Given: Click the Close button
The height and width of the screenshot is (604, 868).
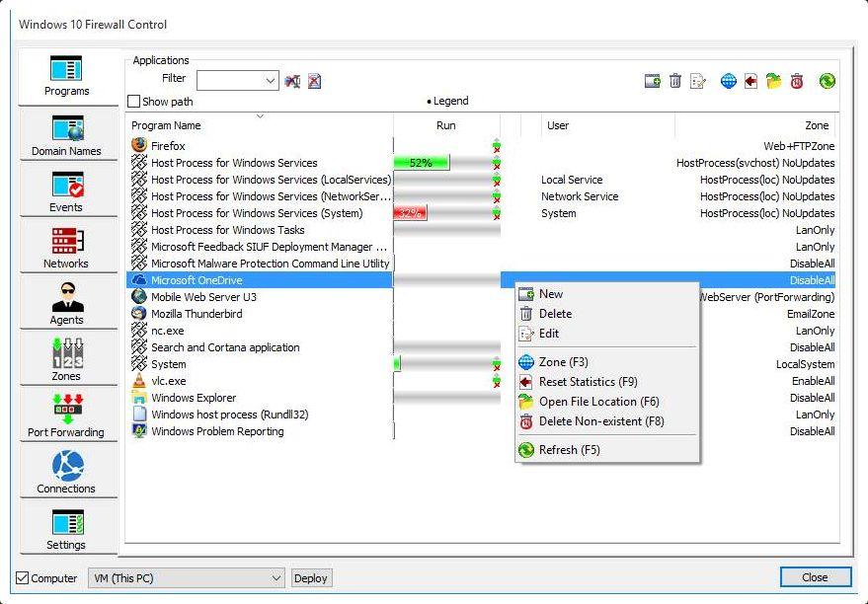Looking at the screenshot, I should click(815, 577).
